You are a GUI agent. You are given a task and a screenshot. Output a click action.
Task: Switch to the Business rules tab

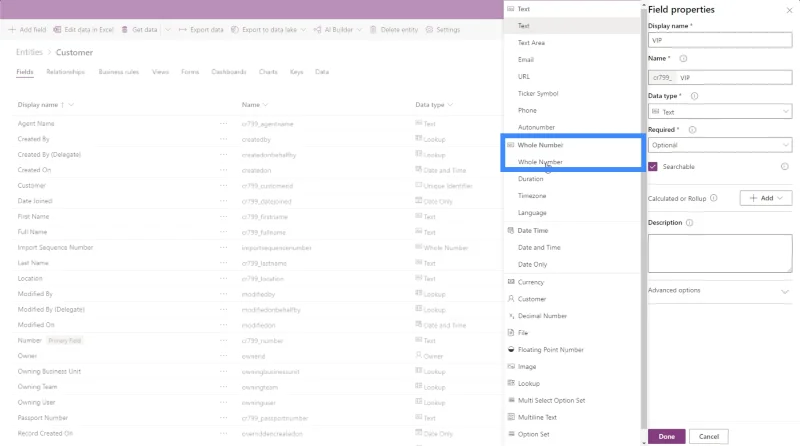point(118,72)
